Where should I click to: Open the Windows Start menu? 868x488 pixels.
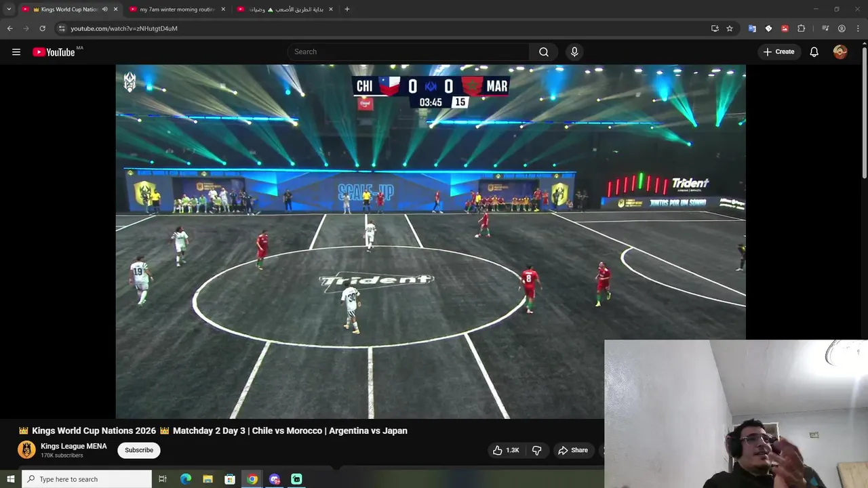point(10,479)
